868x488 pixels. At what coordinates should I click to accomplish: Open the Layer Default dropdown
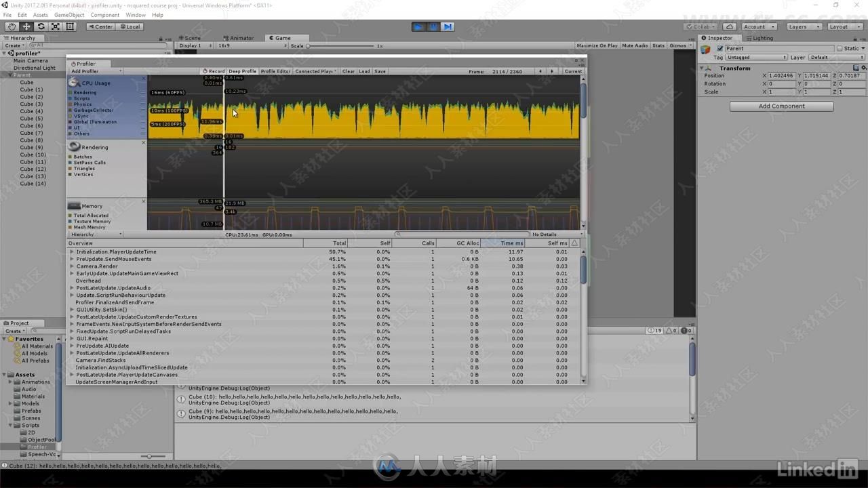(x=837, y=58)
